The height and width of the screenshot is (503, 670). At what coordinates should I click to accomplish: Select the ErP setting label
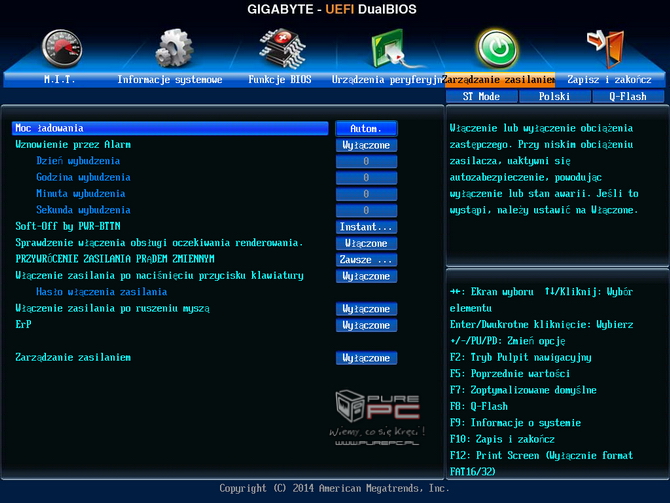[24, 324]
